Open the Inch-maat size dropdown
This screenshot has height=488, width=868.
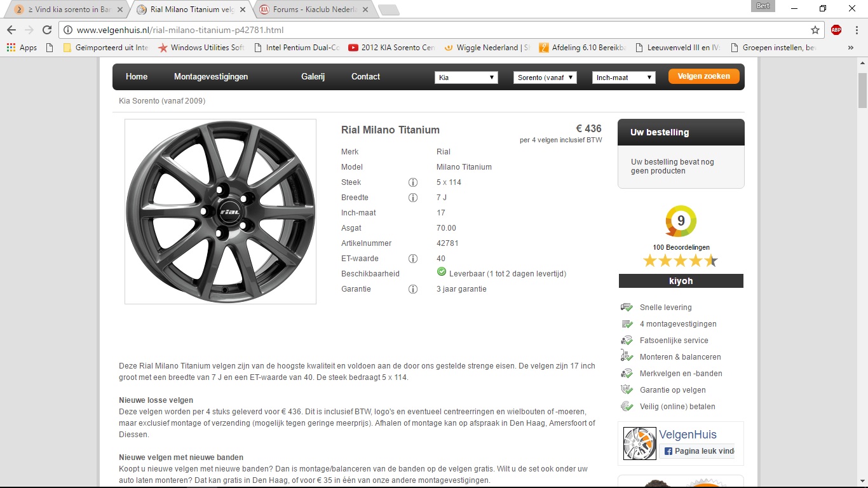[x=623, y=78]
